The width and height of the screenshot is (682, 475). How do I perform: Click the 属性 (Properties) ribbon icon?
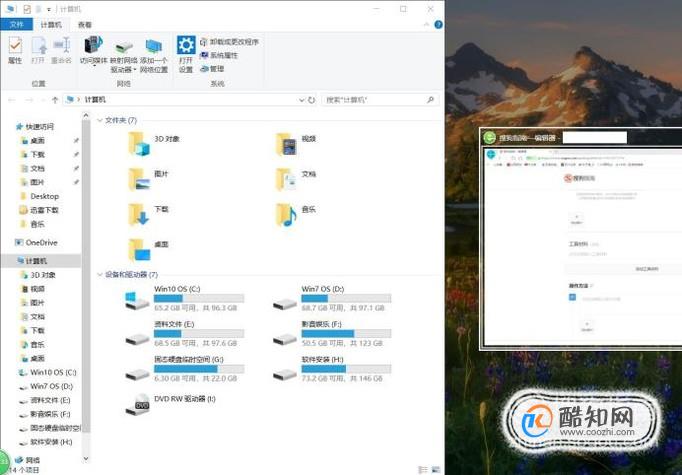(15, 50)
